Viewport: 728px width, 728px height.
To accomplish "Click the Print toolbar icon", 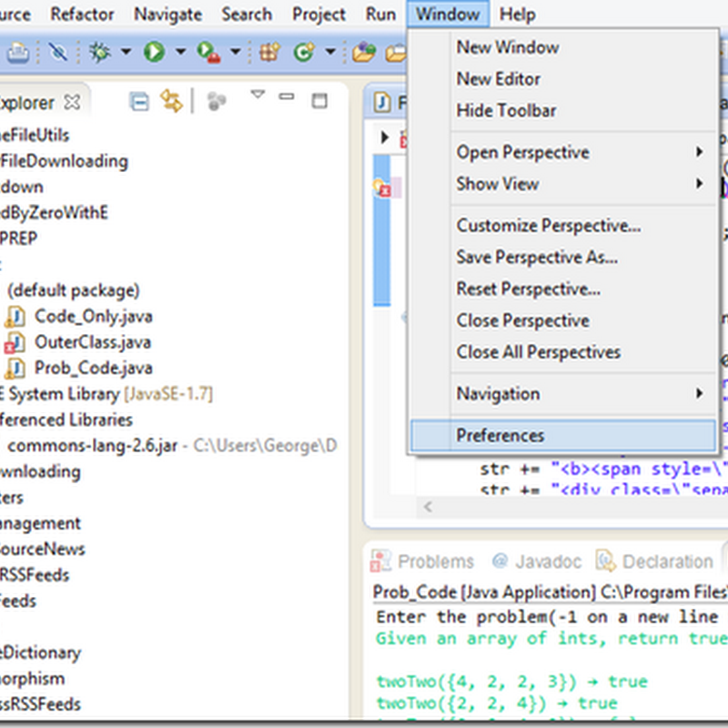I will [x=17, y=52].
